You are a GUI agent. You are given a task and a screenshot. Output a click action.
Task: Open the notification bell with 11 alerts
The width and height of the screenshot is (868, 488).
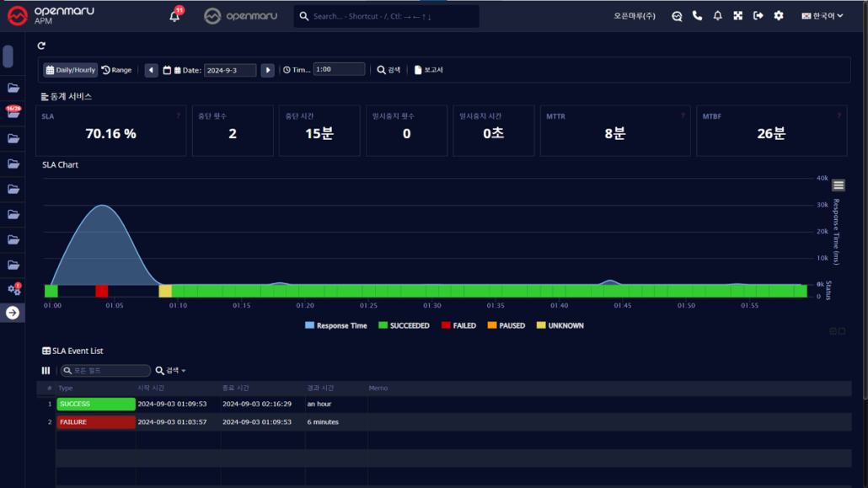point(174,16)
